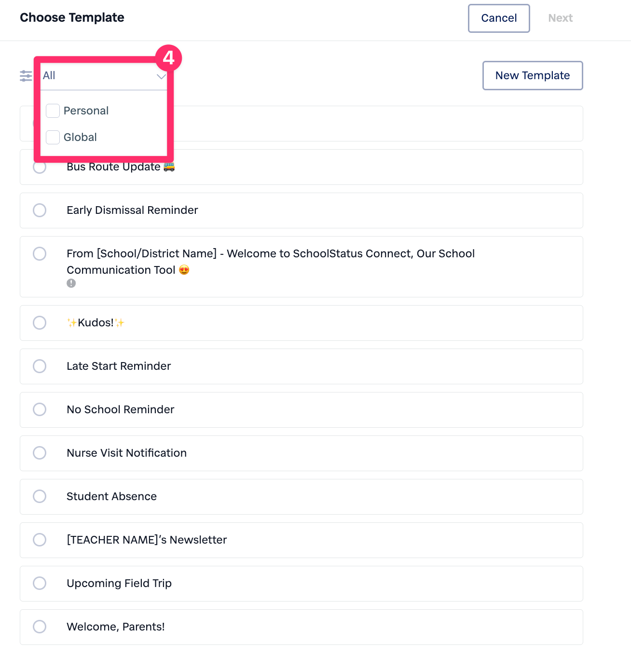Click the warning icon under Welcome template
This screenshot has height=672, width=631.
(71, 283)
